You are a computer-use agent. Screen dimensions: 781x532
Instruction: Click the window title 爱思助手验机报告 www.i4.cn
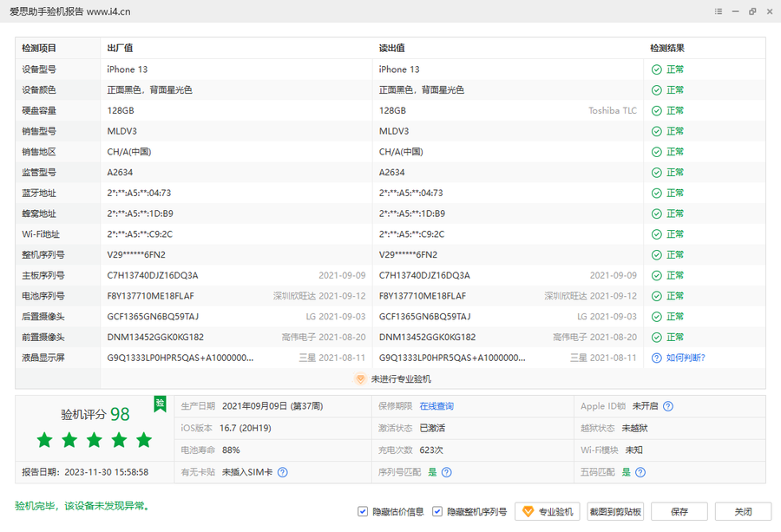(x=70, y=11)
